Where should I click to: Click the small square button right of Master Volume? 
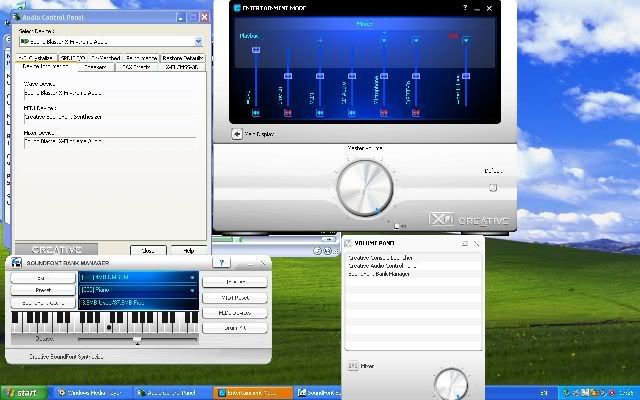coord(493,188)
